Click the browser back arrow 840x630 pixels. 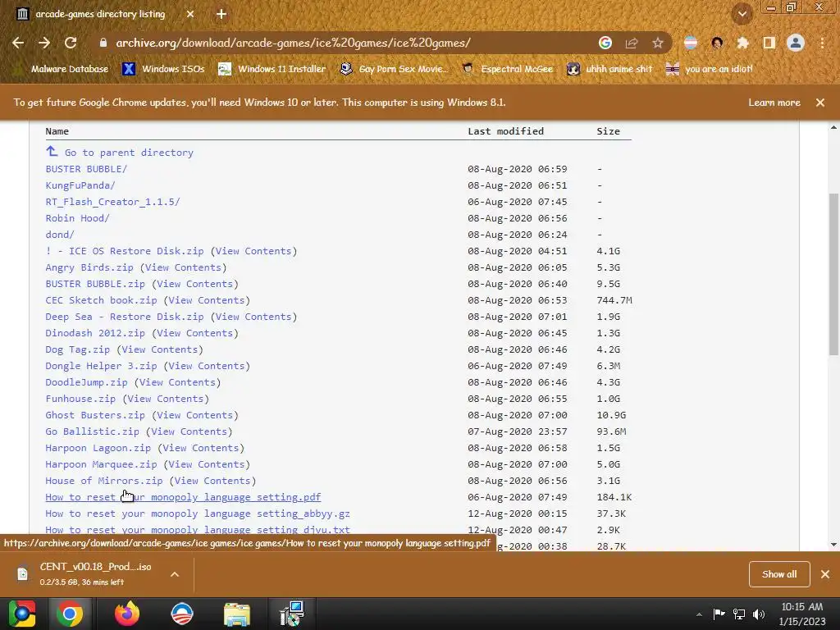tap(18, 43)
